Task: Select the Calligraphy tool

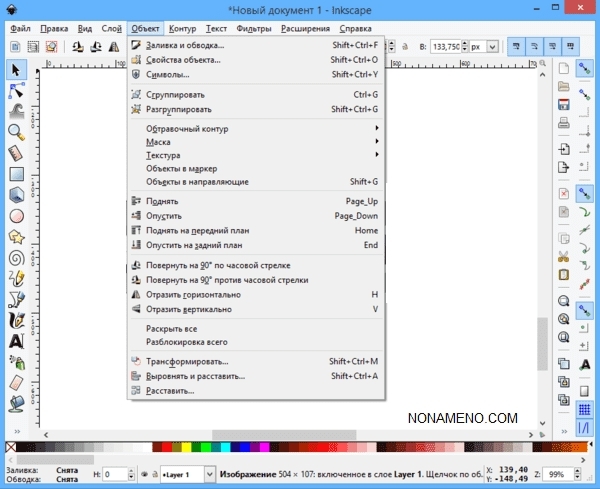Action: pyautogui.click(x=16, y=320)
